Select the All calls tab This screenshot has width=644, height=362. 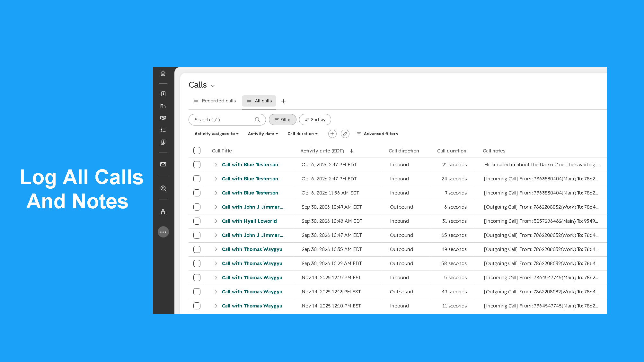pos(259,101)
